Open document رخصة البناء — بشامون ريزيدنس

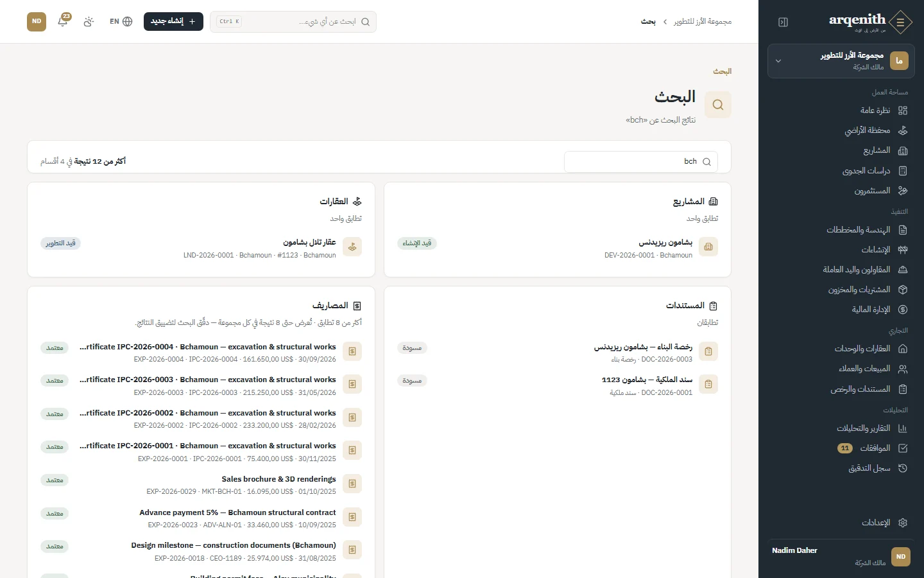click(x=558, y=353)
